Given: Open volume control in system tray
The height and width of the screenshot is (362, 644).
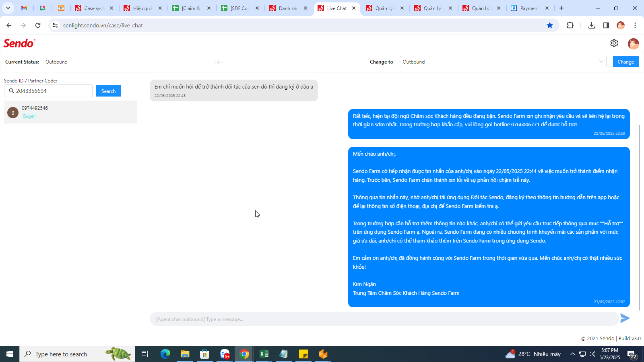Looking at the screenshot, I should tap(592, 354).
